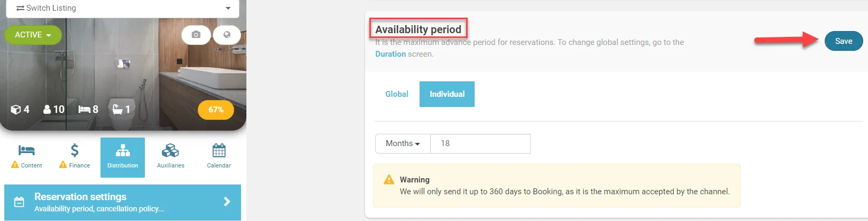Click the guests count person icon
Viewport: 868px width, 221px height.
click(x=48, y=109)
